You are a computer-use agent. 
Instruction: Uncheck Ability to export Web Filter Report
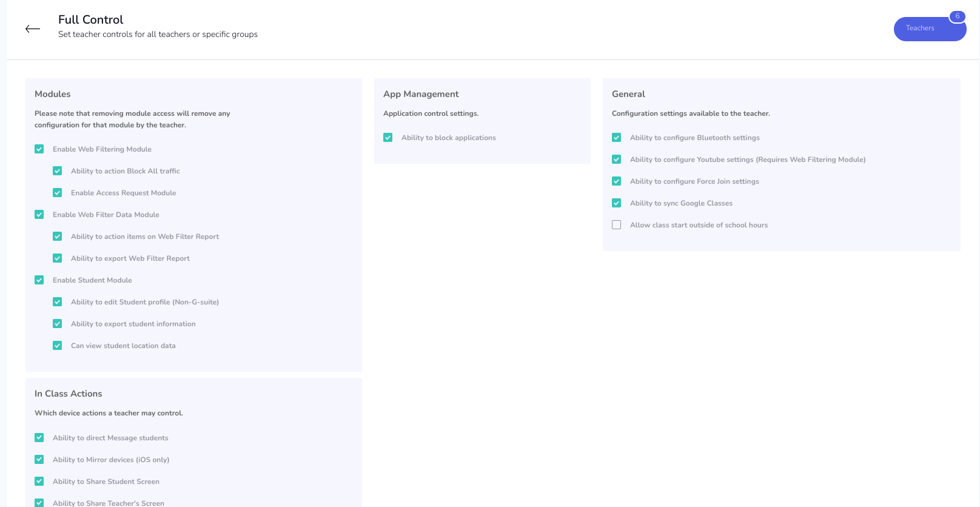click(58, 258)
